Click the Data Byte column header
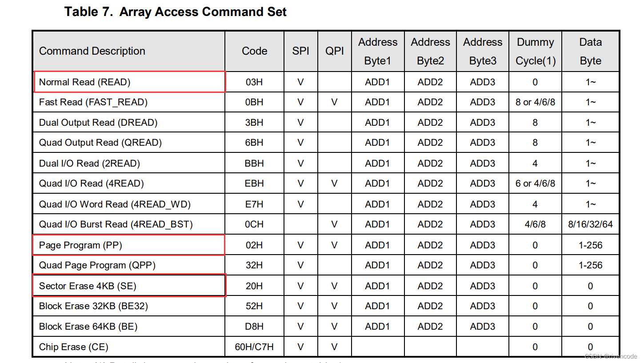Screen dimensions: 644x363 [590, 51]
